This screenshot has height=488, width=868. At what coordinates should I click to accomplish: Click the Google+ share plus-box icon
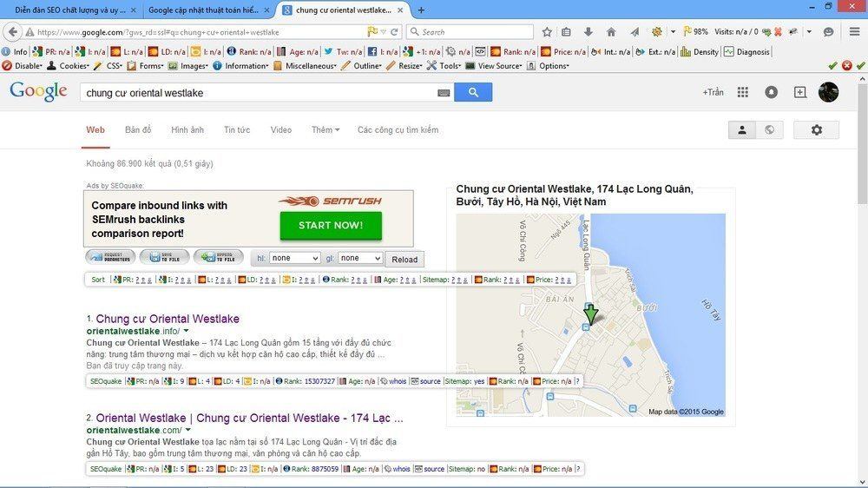[x=800, y=93]
